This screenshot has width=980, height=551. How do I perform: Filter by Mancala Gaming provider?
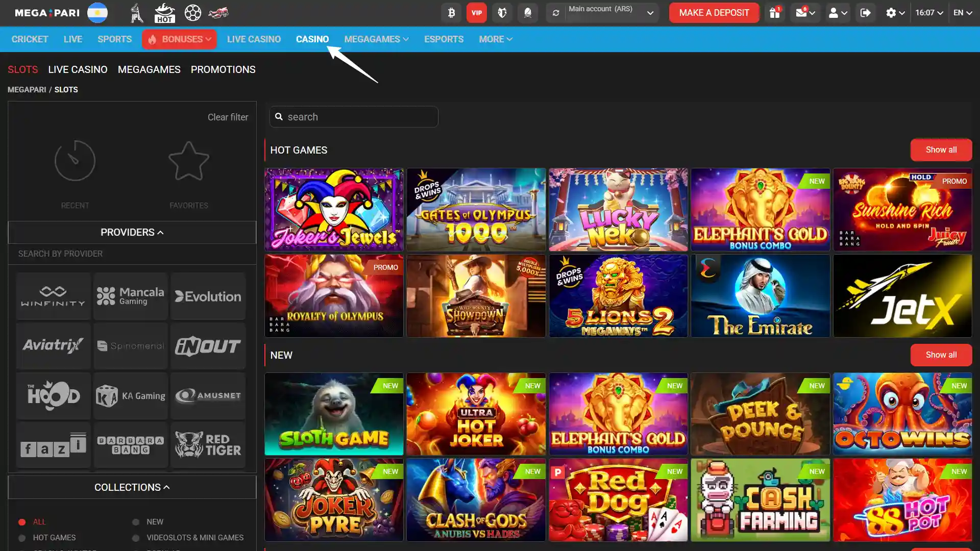131,296
